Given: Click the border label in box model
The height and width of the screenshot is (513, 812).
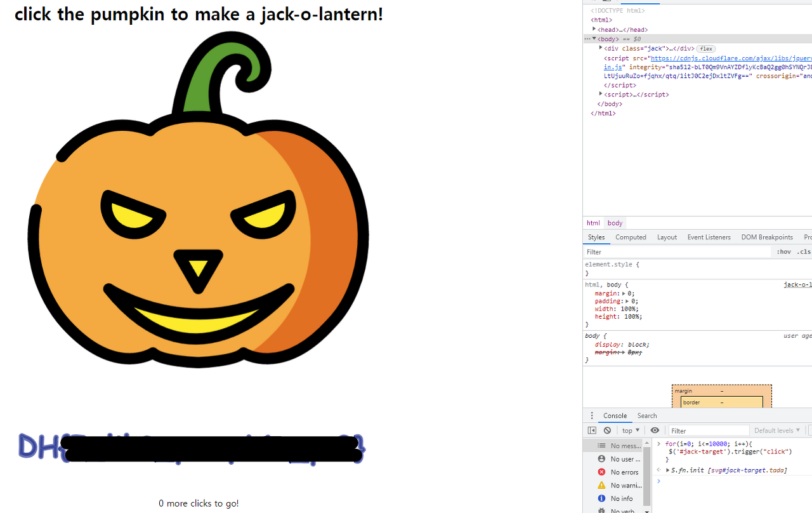Looking at the screenshot, I should [x=691, y=403].
